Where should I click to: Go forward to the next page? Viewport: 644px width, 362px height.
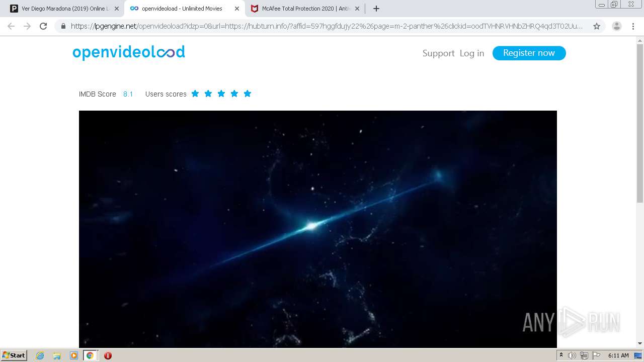click(x=27, y=26)
